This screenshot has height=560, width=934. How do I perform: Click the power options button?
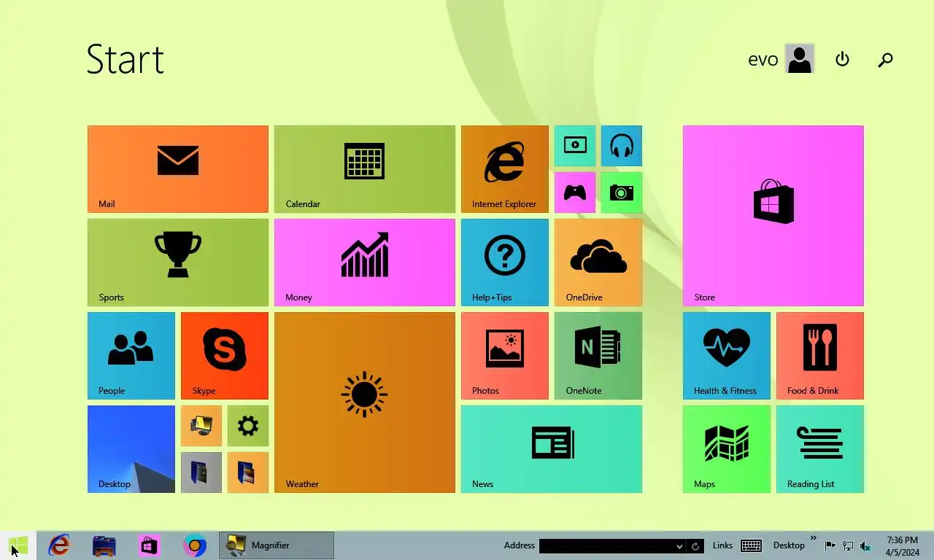click(842, 59)
